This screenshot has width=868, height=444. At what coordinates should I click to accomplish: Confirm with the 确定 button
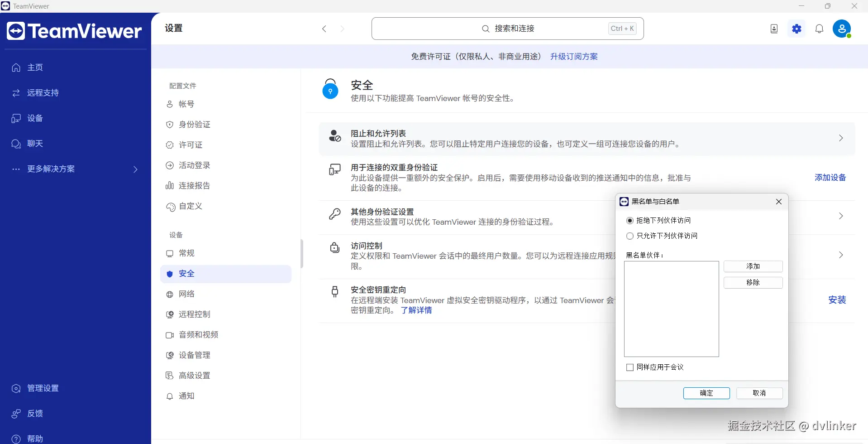tap(706, 393)
